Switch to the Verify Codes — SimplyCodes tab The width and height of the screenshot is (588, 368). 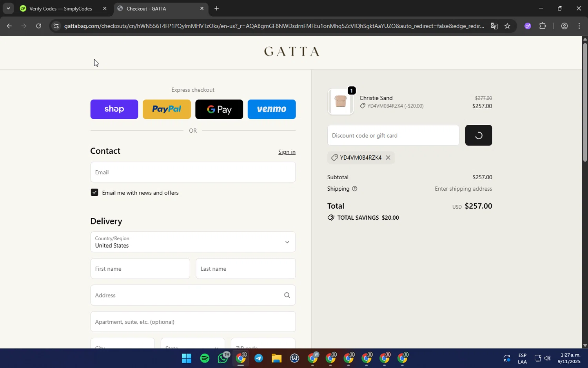click(61, 9)
